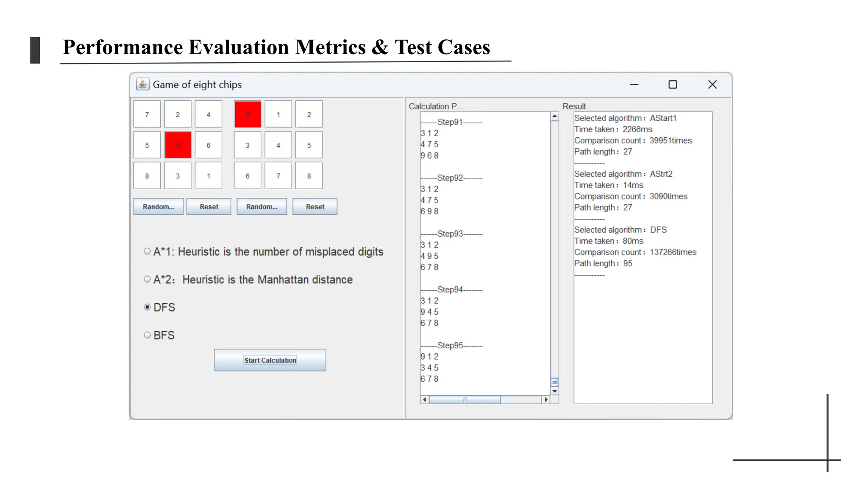Click tile 4 in the right grid
The width and height of the screenshot is (868, 488).
tap(278, 145)
